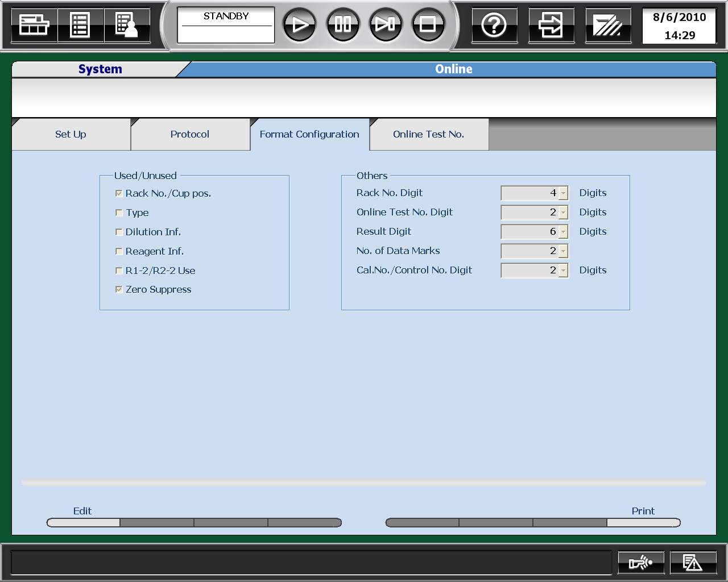The image size is (728, 582).
Task: Open the home rack layout icon
Action: pos(34,25)
